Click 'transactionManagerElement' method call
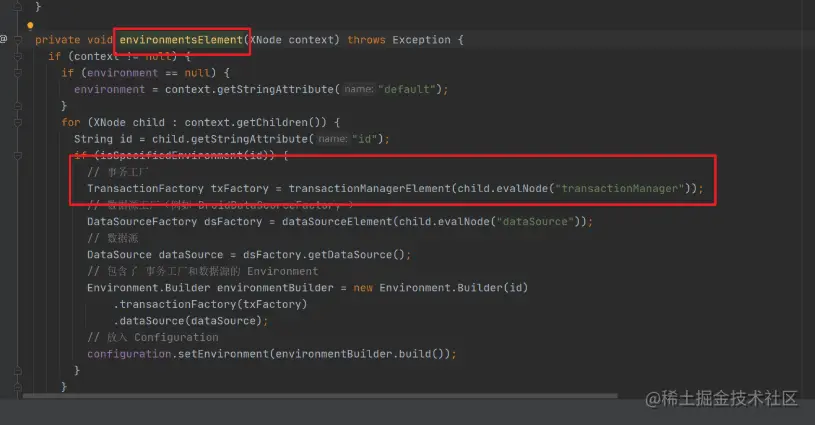 [370, 189]
